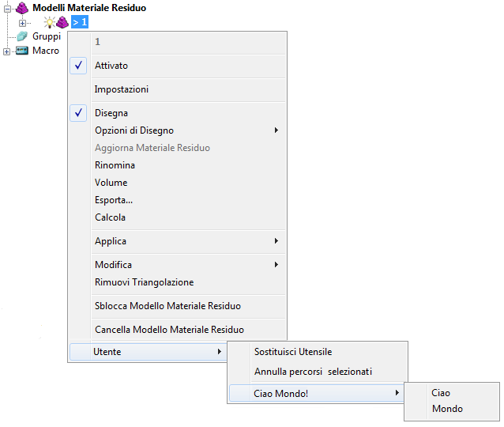
Task: Click Esporta... menu entry
Action: coord(114,200)
